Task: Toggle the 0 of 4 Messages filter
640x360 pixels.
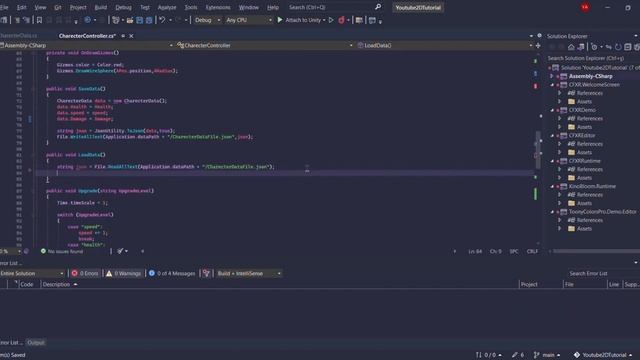Action: coord(172,273)
